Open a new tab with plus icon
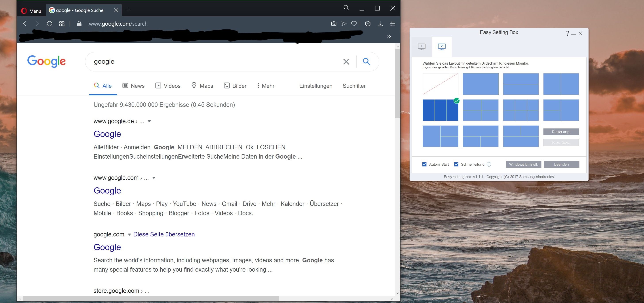 point(128,10)
